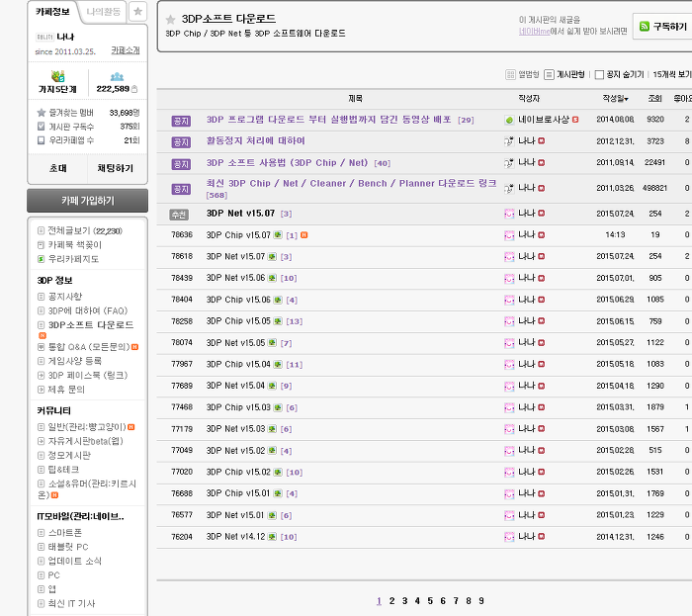
Task: Open the 3DP에 대하여 (FAQ) board
Action: 88,310
